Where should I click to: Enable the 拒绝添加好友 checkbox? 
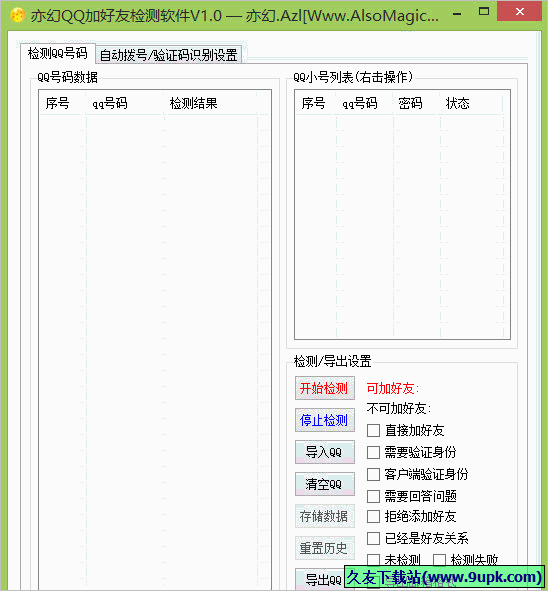[373, 516]
